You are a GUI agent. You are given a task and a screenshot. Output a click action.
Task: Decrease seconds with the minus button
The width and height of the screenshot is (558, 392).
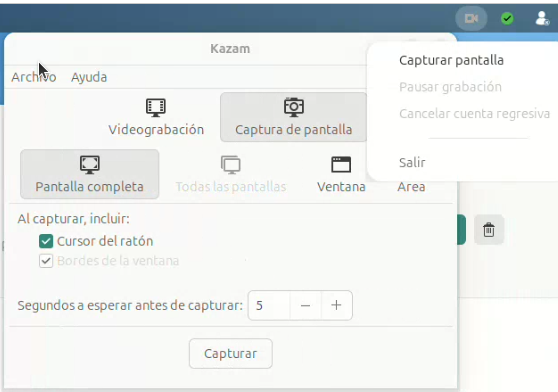[305, 305]
